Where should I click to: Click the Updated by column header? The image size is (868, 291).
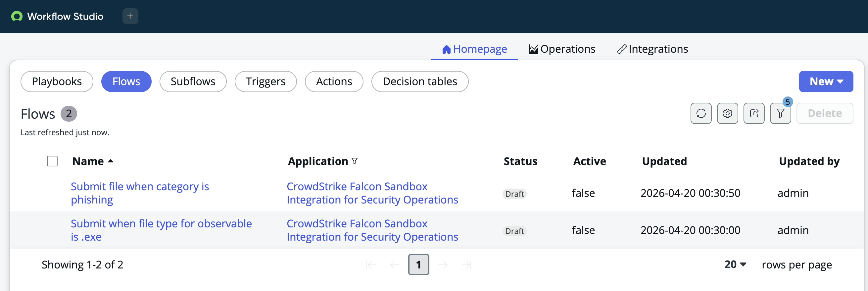click(809, 161)
